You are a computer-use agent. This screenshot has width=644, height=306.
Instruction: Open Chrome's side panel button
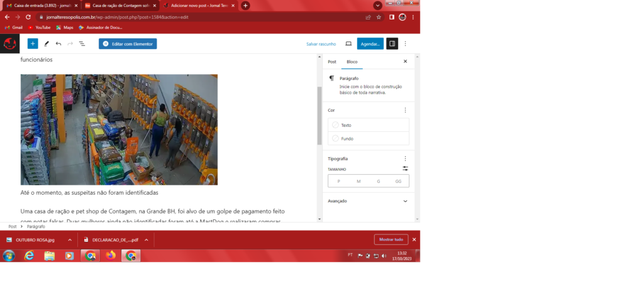[x=392, y=17]
